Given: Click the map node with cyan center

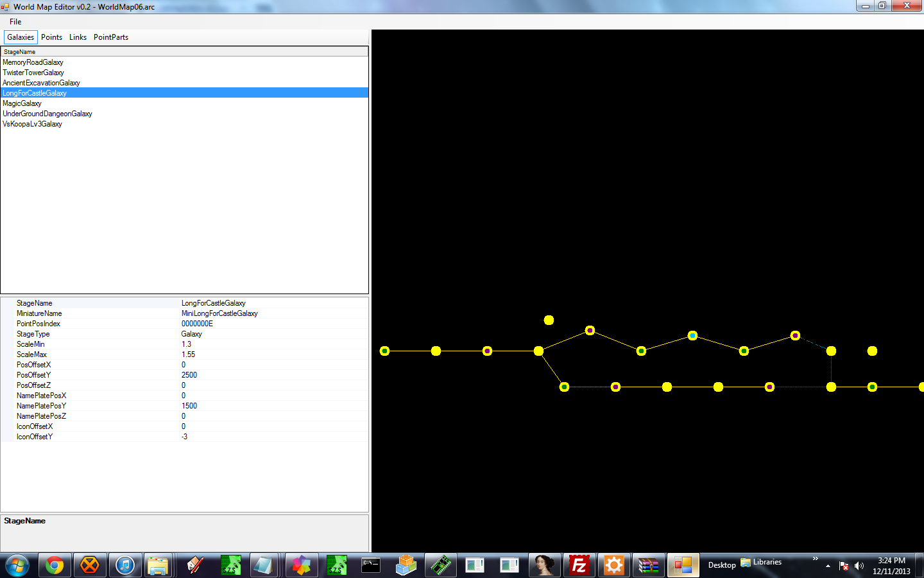Looking at the screenshot, I should [692, 335].
